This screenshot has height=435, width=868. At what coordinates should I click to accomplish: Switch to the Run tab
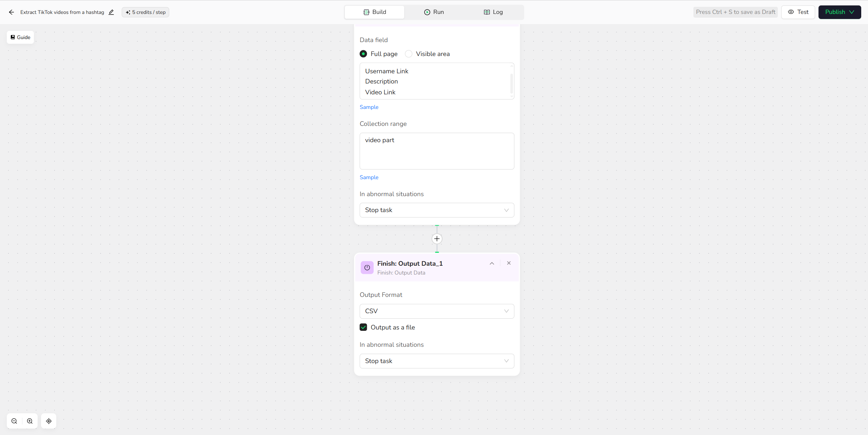click(434, 12)
